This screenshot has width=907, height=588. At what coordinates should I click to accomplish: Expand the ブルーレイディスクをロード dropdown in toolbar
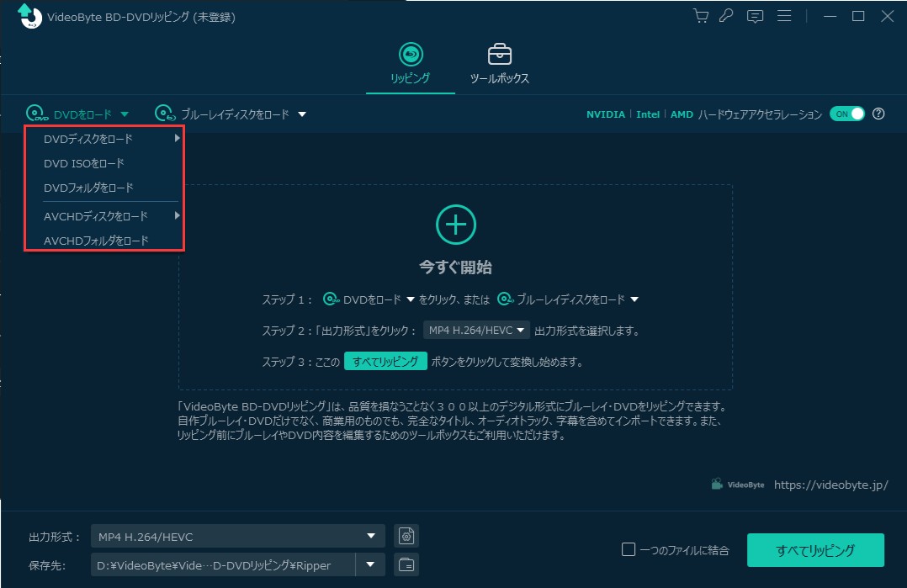pyautogui.click(x=302, y=114)
